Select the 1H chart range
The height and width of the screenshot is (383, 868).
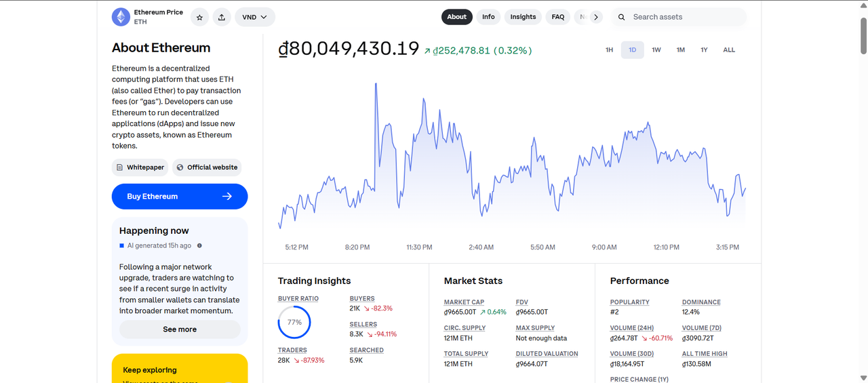[609, 50]
